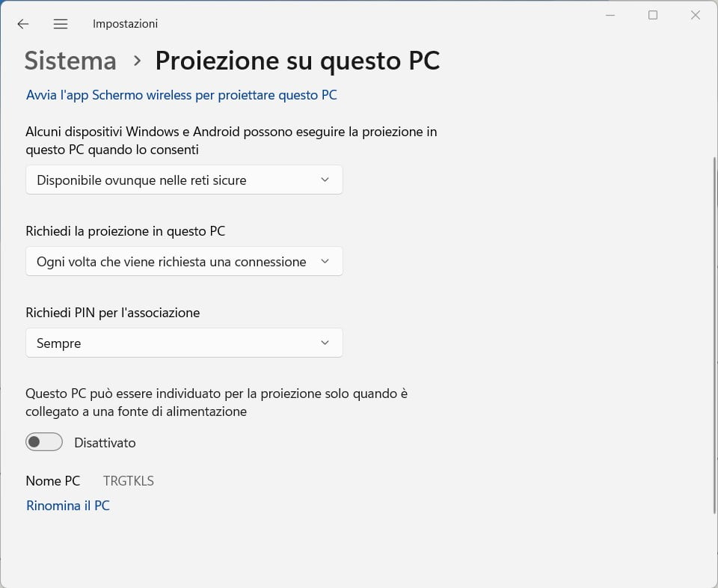Click the PC name TRGTKLS
The height and width of the screenshot is (588, 718).
129,481
